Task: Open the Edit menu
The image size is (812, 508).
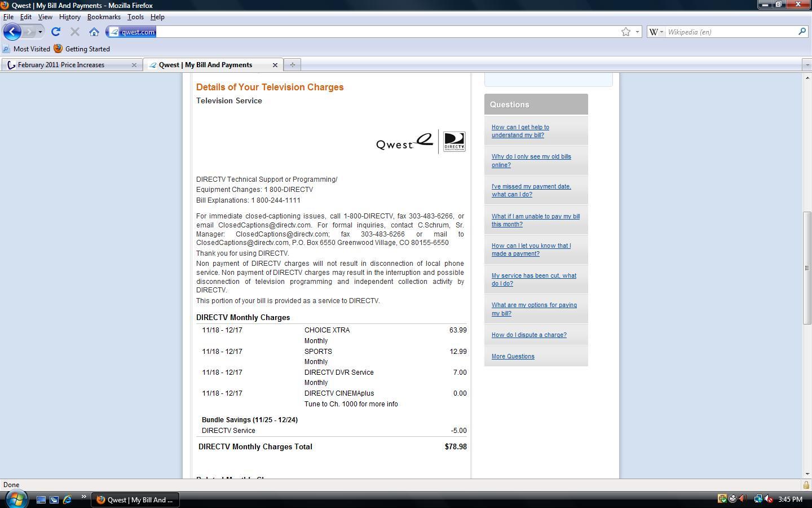Action: pos(26,17)
